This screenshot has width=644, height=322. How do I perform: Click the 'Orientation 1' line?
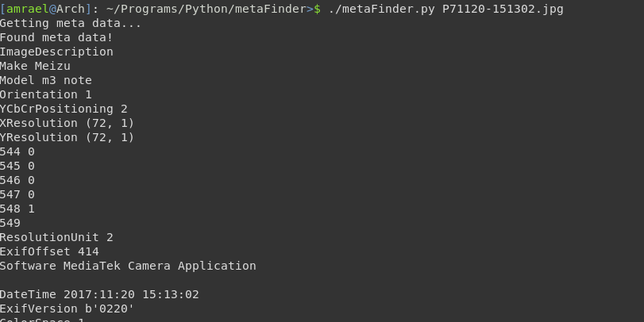coord(45,94)
